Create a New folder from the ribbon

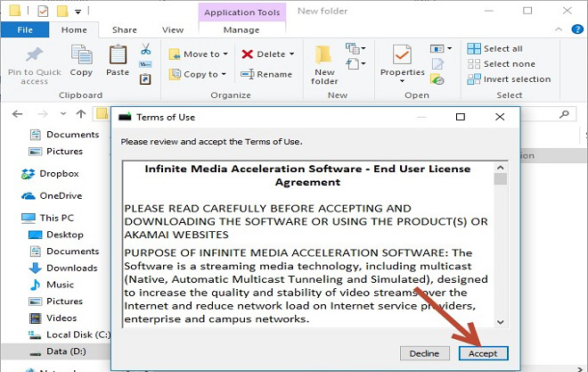click(324, 65)
